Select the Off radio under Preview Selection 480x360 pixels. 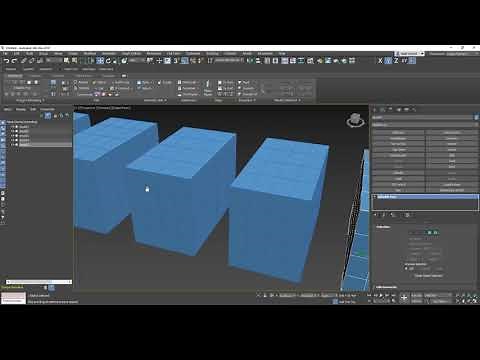click(x=407, y=268)
